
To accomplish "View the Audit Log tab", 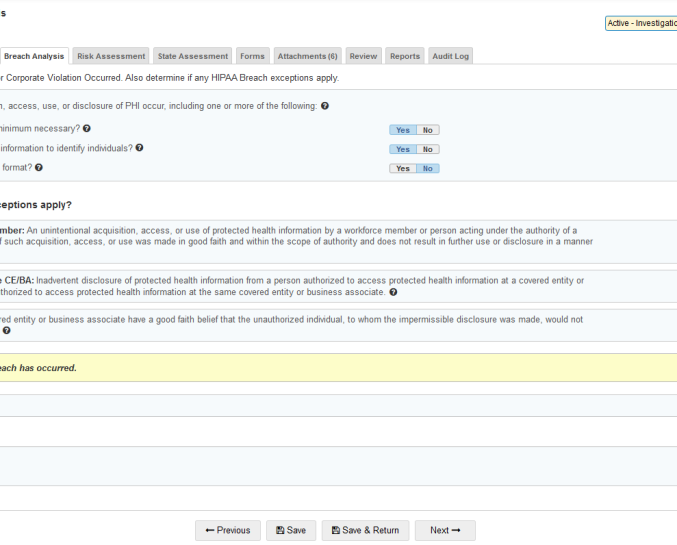I will [x=450, y=56].
